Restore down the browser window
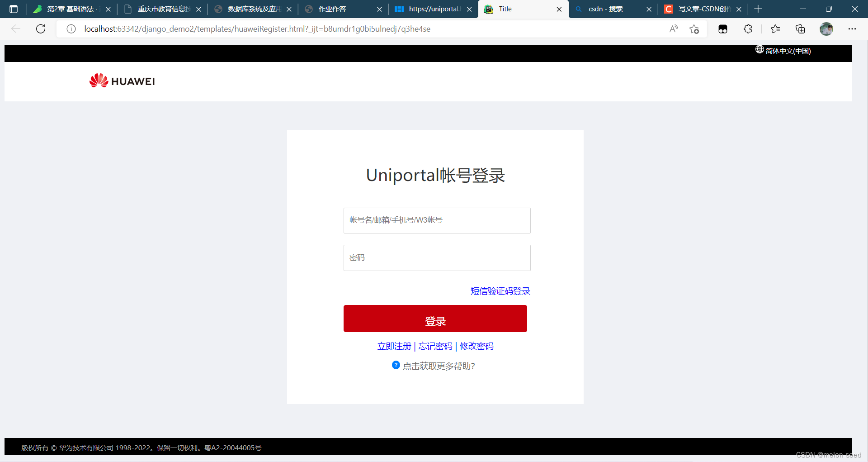The height and width of the screenshot is (462, 868). (829, 9)
